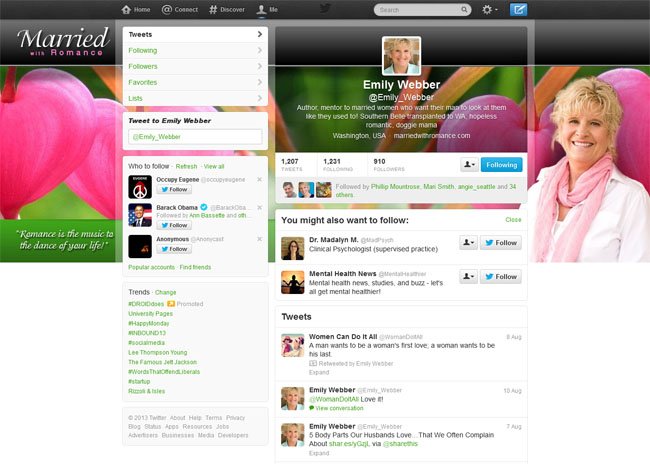Click Mental Health News avatar
Screen dimensions: 650x464
293,282
